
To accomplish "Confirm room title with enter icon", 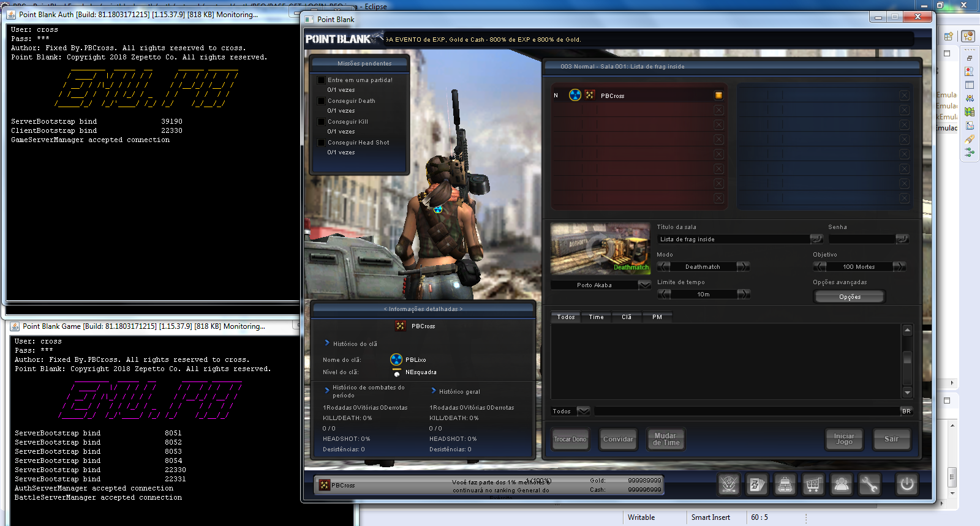I will tap(816, 239).
